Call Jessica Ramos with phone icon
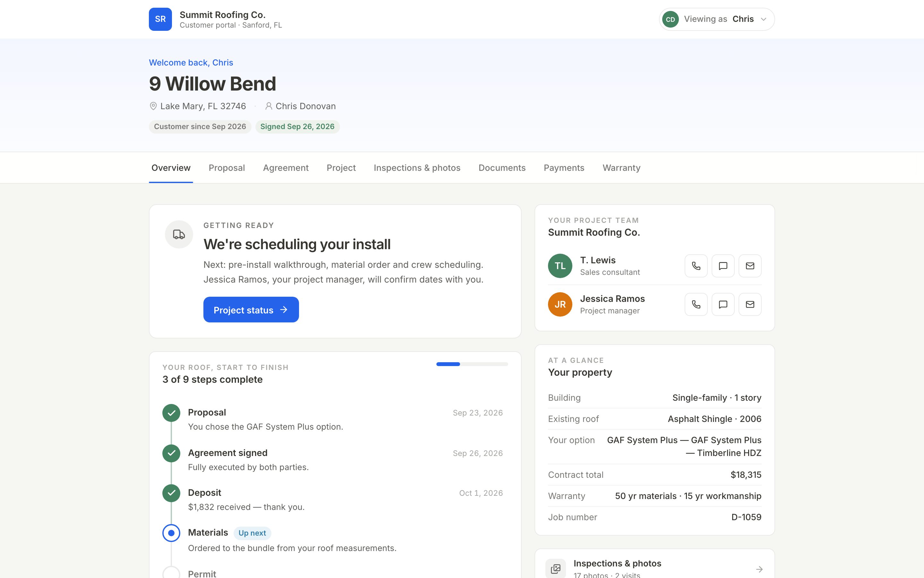The image size is (924, 578). click(x=696, y=304)
